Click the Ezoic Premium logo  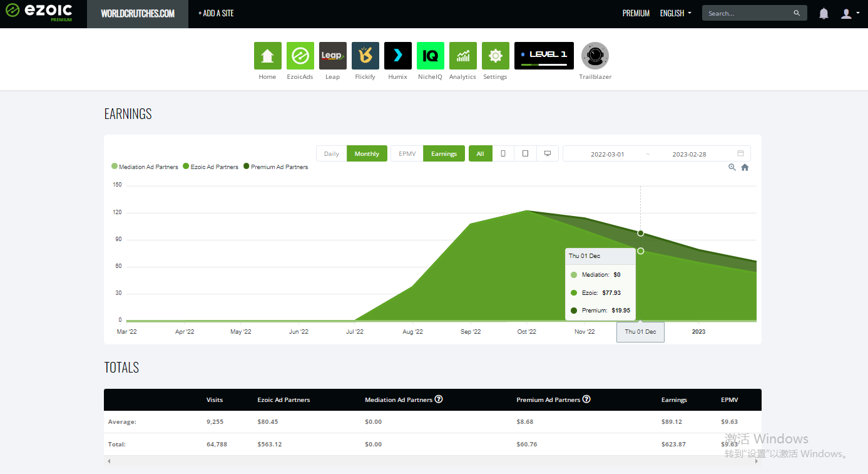pyautogui.click(x=39, y=12)
